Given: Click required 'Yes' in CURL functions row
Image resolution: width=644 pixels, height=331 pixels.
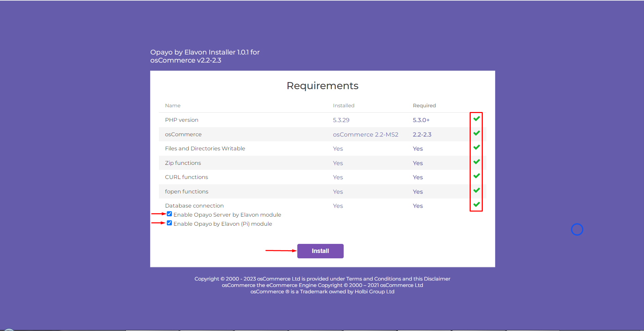Looking at the screenshot, I should (418, 177).
